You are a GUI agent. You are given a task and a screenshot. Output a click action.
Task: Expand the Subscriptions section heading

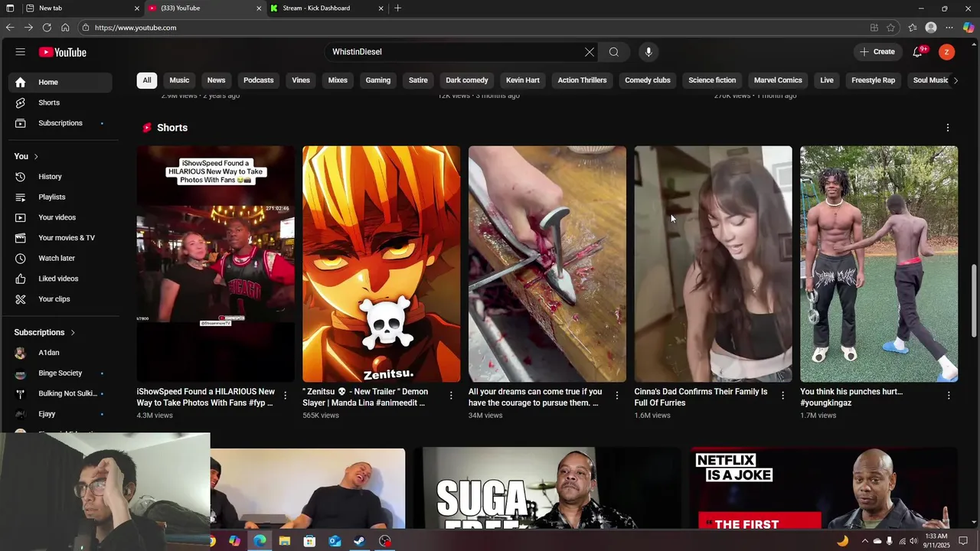(x=44, y=332)
